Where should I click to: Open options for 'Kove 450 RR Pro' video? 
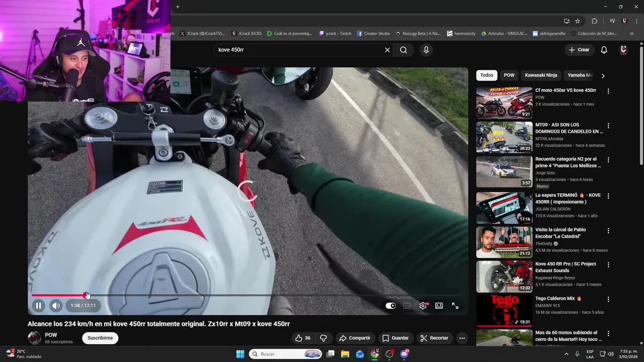tap(608, 265)
